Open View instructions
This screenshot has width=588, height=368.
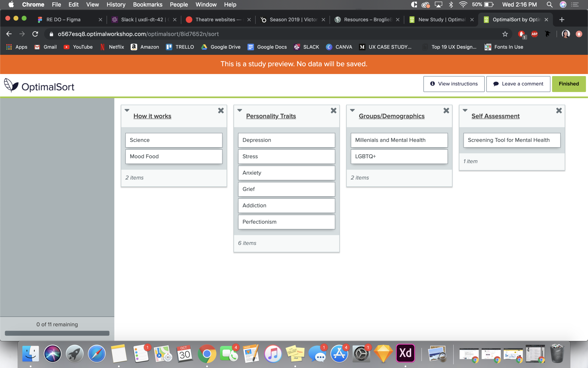click(453, 84)
